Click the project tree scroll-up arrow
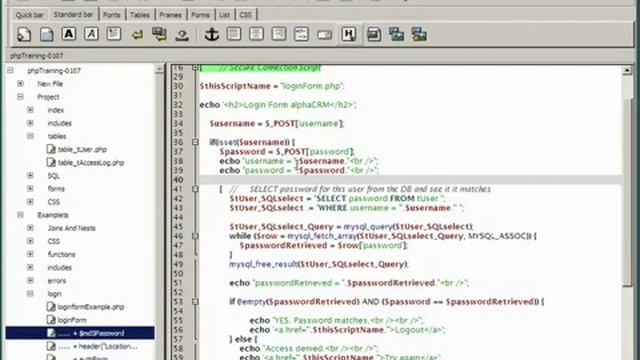 [160, 69]
